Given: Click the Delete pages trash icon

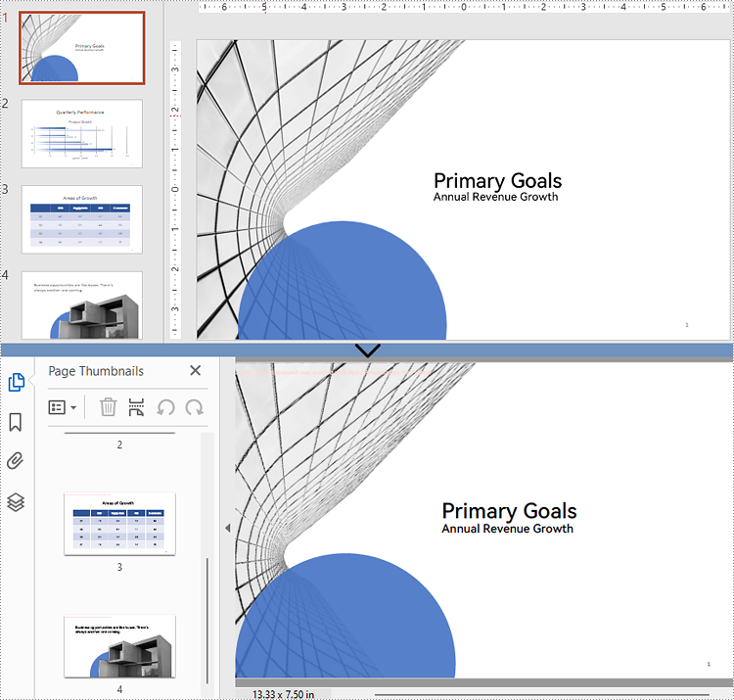Looking at the screenshot, I should 108,407.
